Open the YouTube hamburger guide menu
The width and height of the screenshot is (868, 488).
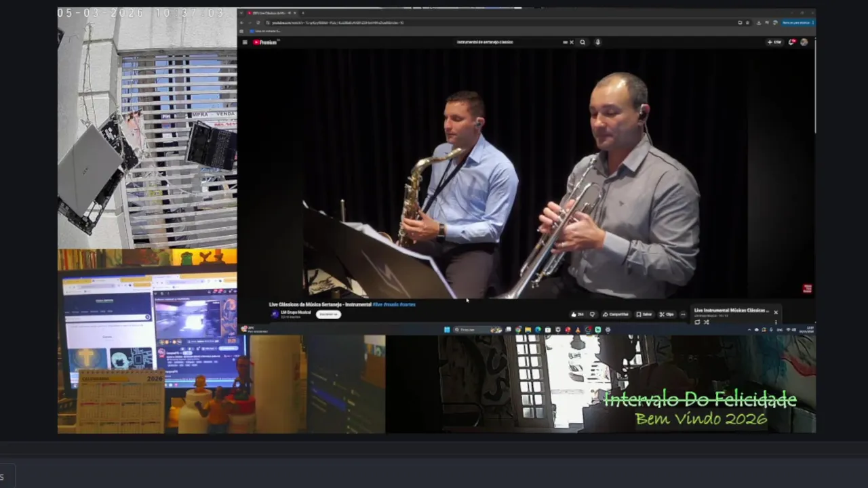[245, 42]
